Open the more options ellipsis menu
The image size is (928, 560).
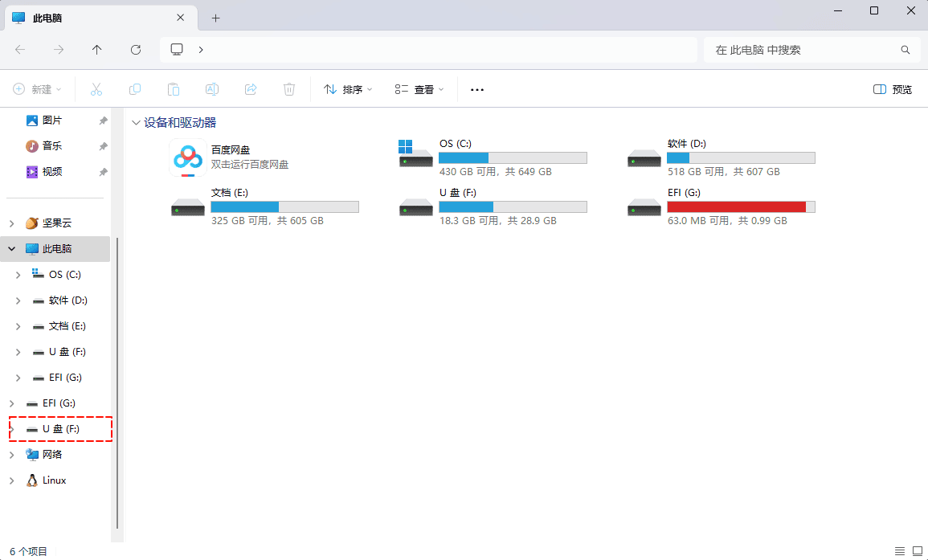(477, 89)
